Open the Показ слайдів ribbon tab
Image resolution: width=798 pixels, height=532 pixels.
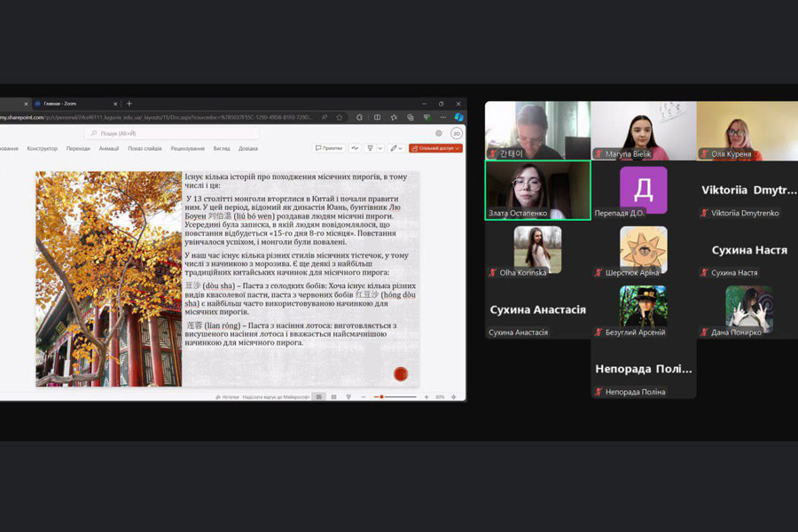(x=145, y=149)
